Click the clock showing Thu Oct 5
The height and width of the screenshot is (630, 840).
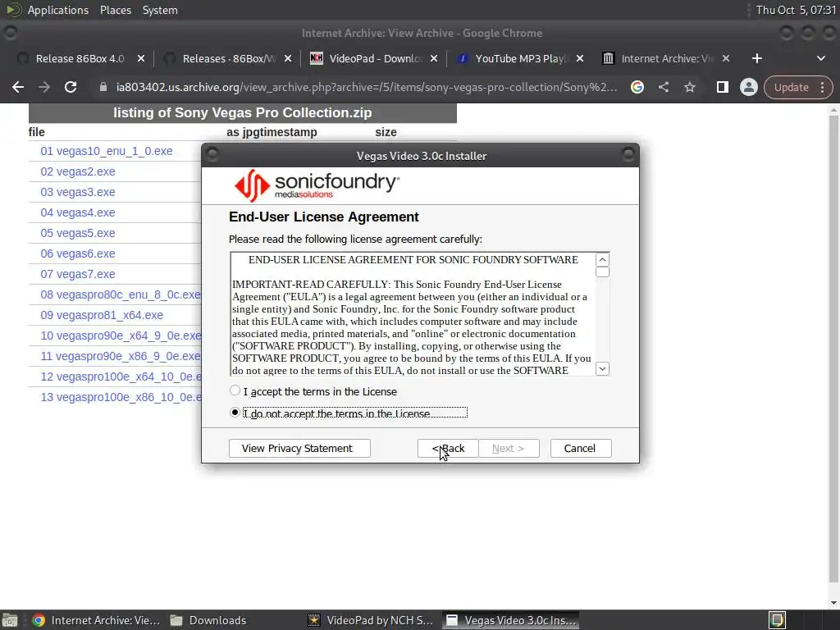pyautogui.click(x=796, y=10)
